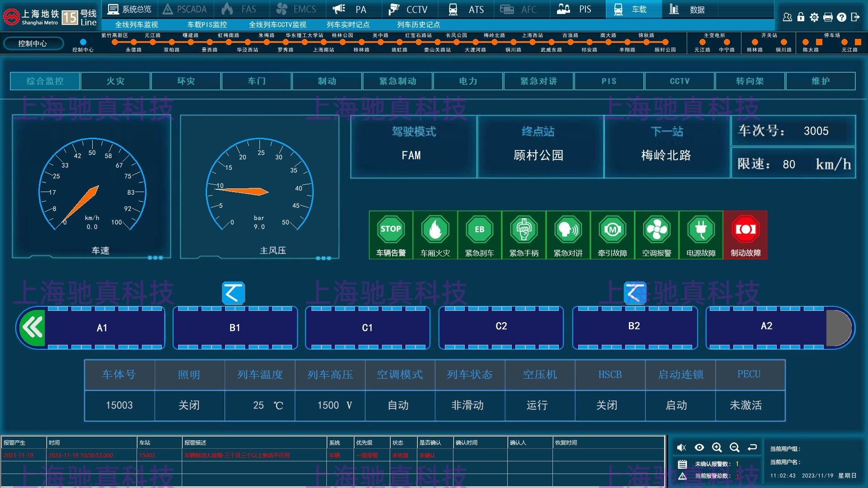
Task: Click the 车厢火灾 carriage fire status icon
Action: [x=435, y=230]
